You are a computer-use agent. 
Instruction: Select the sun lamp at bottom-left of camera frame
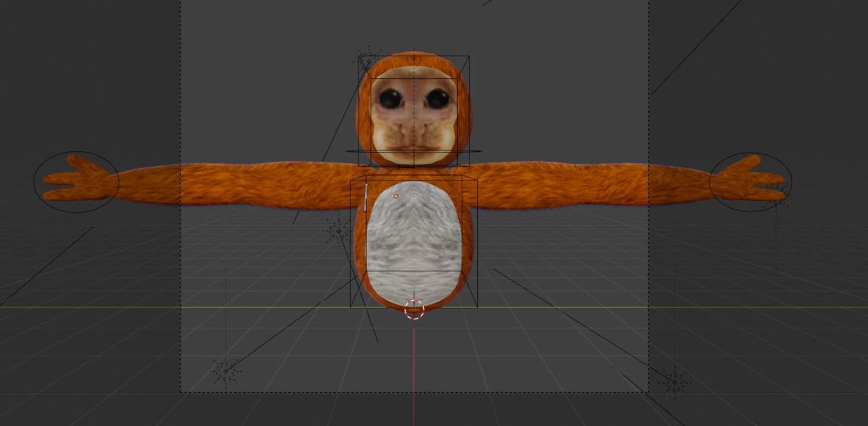(x=226, y=371)
